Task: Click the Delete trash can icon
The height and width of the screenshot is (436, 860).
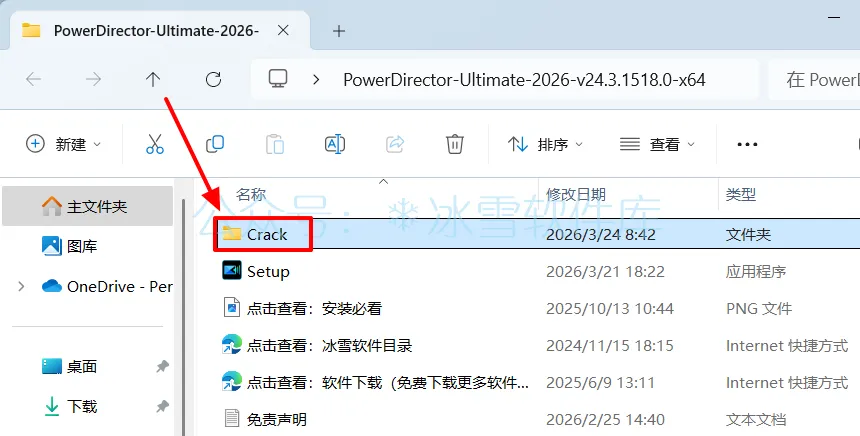Action: pos(455,144)
